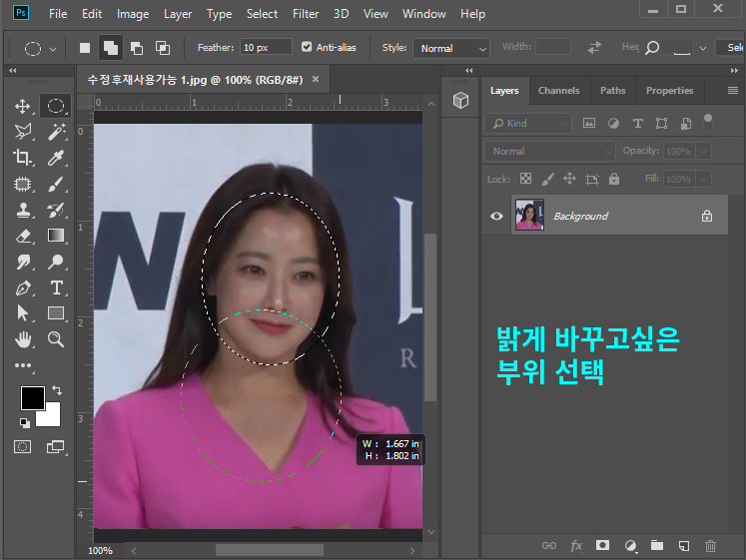Open the tool preset picker dropdown
Image resolution: width=746 pixels, height=560 pixels.
(53, 49)
